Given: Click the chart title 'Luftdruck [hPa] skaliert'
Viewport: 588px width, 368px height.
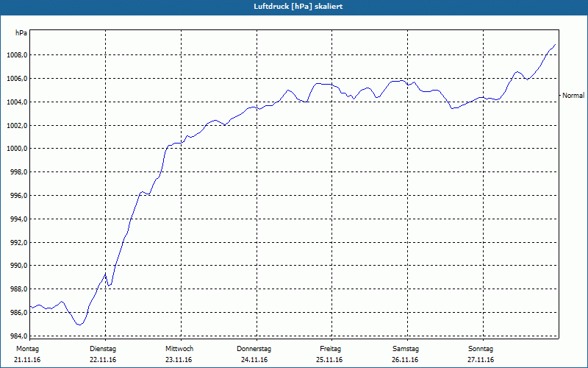Looking at the screenshot, I should (298, 7).
